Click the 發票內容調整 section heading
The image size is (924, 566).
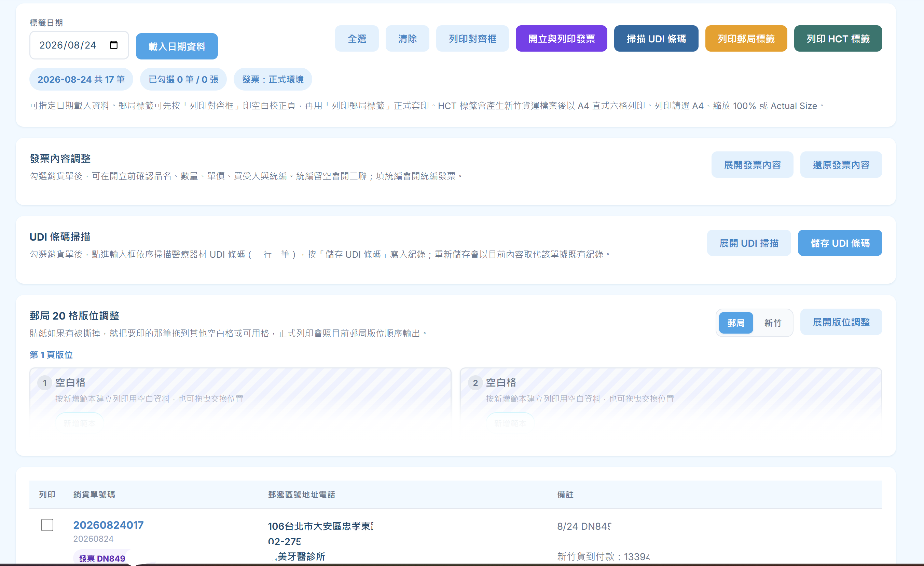[x=60, y=158]
